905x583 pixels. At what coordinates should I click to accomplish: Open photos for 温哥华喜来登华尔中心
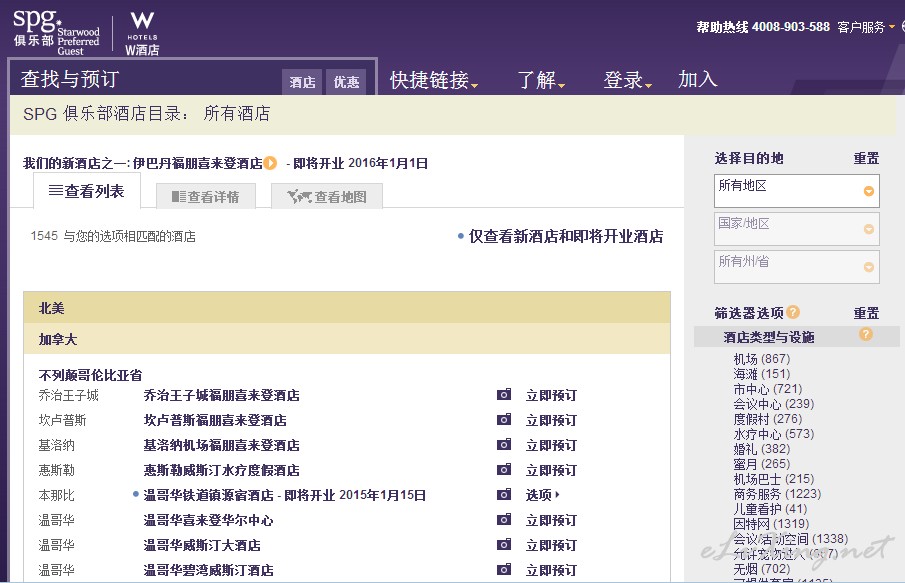click(x=504, y=520)
